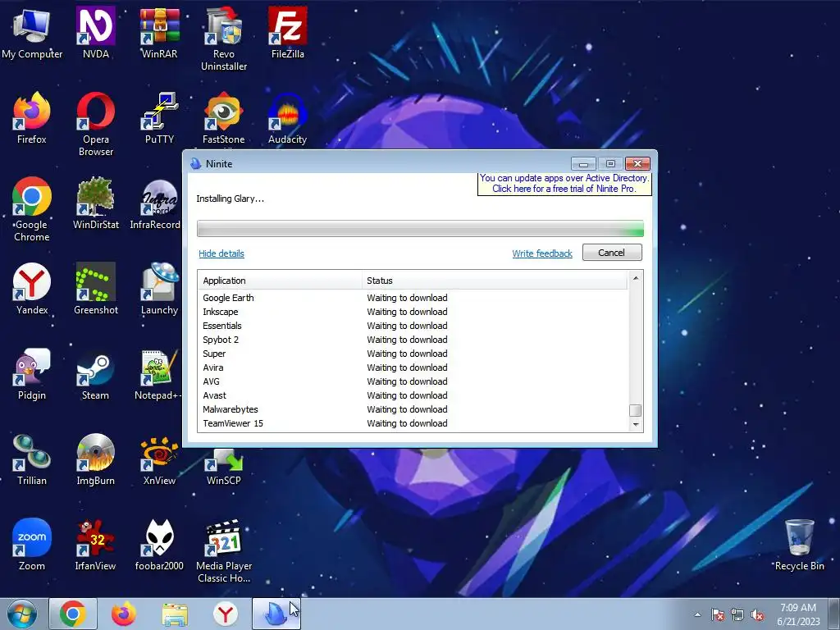Screen dimensions: 840x630
Task: Select the Notepad++ desktop icon
Action: point(158,374)
